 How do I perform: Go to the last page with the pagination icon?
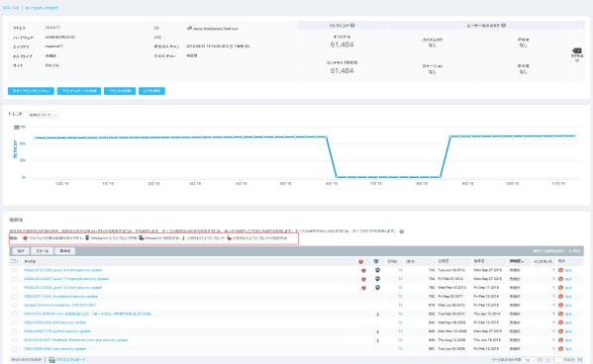[580, 359]
